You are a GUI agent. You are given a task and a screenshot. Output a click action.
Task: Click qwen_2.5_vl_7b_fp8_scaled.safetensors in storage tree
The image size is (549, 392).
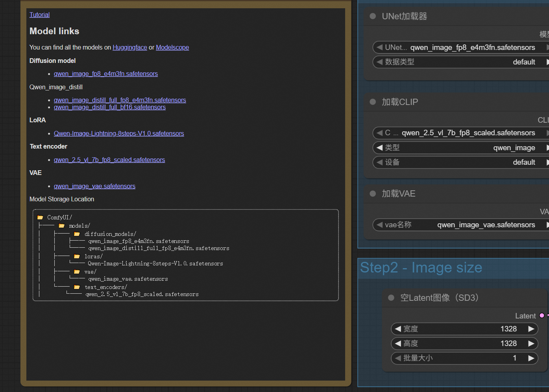pos(142,294)
